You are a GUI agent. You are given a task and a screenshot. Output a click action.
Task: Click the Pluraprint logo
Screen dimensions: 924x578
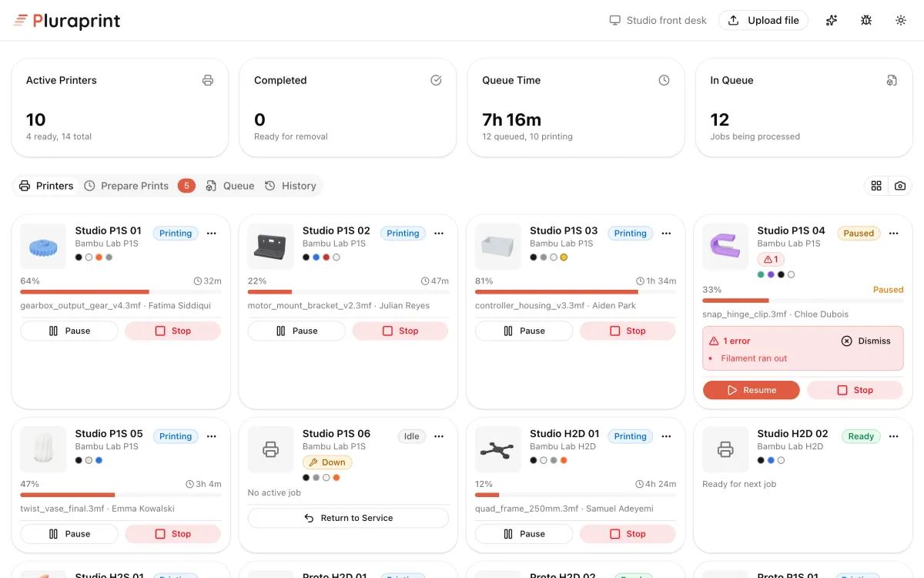[67, 21]
